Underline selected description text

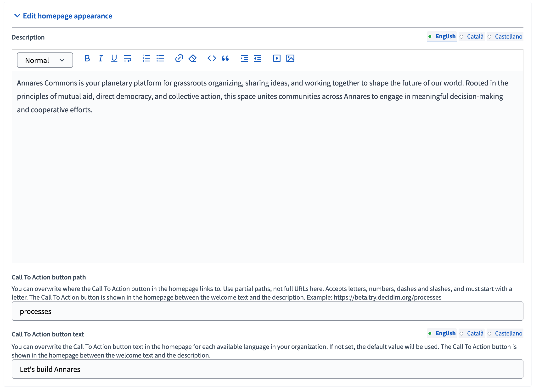pos(114,58)
